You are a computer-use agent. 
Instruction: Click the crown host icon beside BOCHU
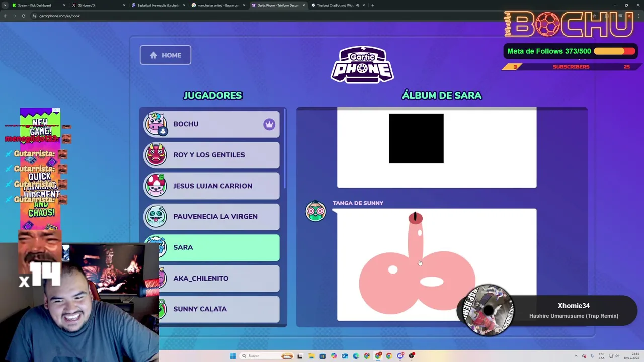click(x=269, y=124)
